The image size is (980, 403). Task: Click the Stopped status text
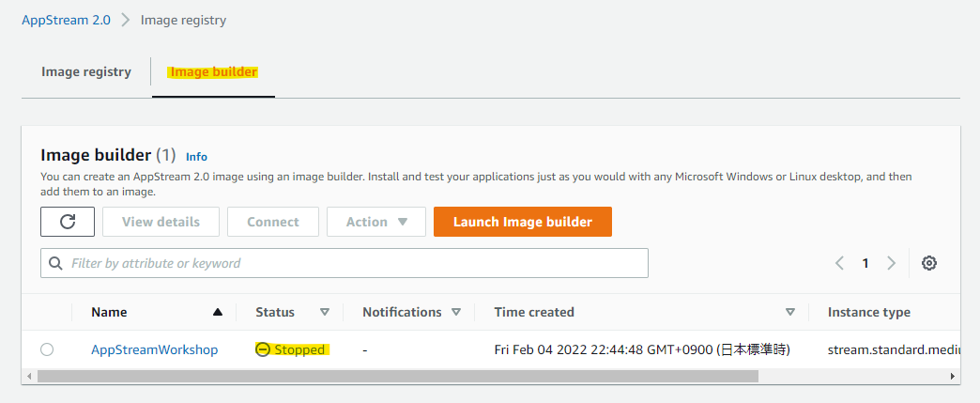[299, 349]
